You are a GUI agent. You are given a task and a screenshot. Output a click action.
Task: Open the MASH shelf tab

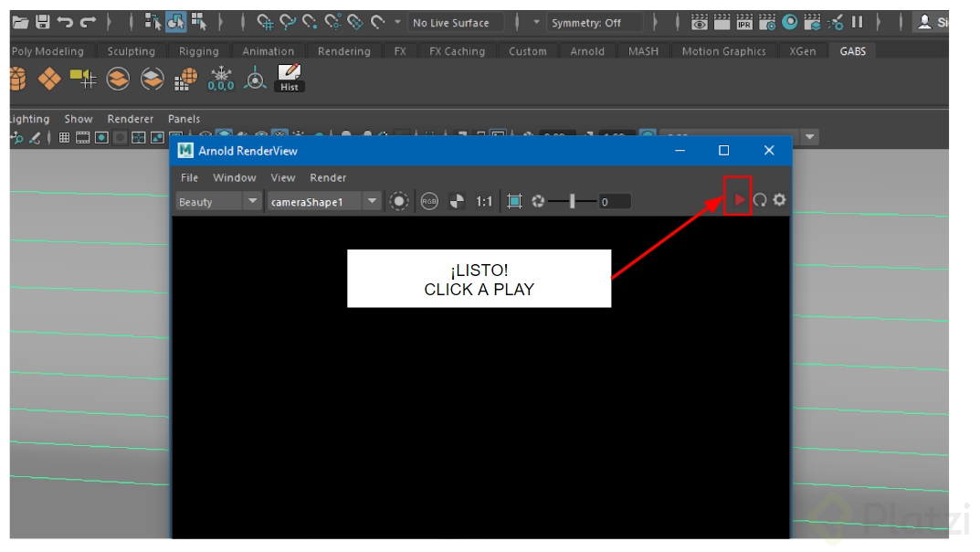click(643, 51)
